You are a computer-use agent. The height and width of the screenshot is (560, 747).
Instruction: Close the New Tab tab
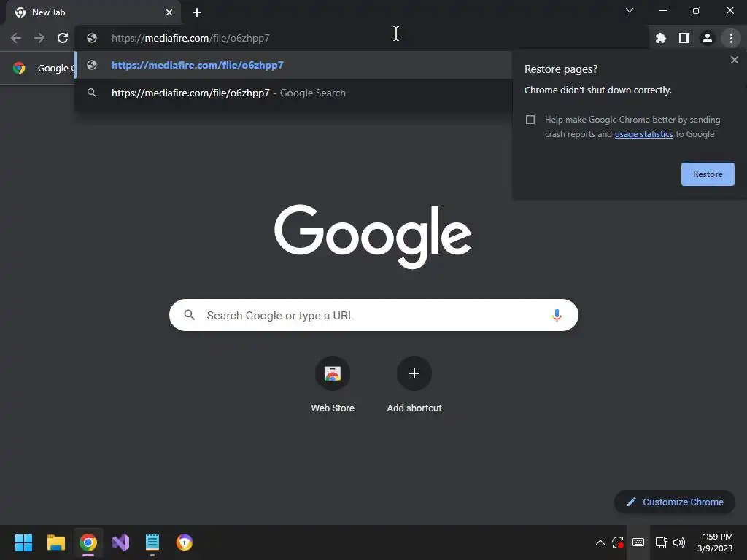coord(169,12)
